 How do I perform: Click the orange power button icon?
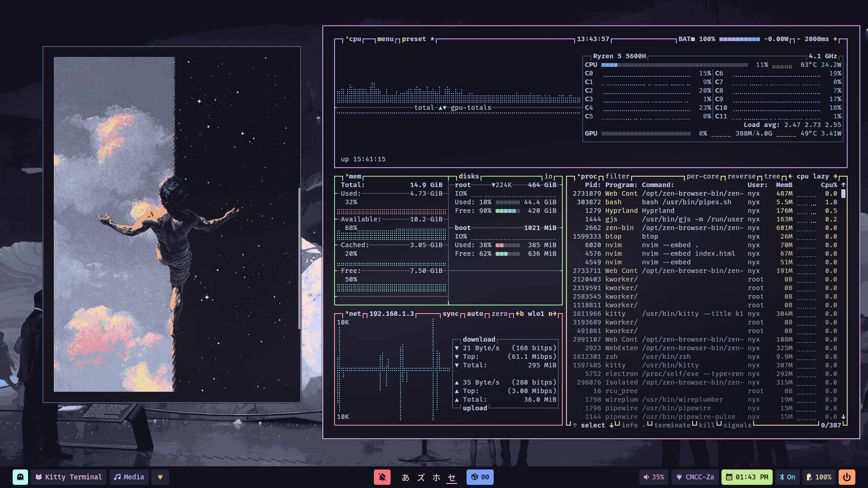point(847,477)
